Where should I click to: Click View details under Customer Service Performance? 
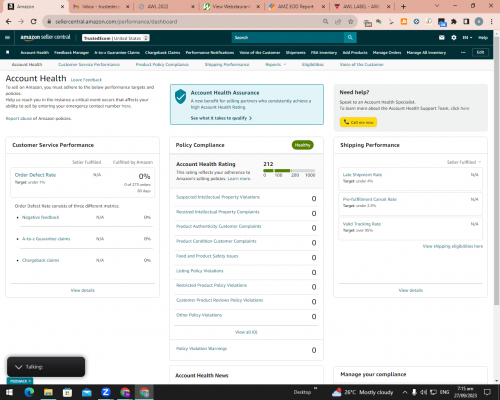(x=83, y=290)
